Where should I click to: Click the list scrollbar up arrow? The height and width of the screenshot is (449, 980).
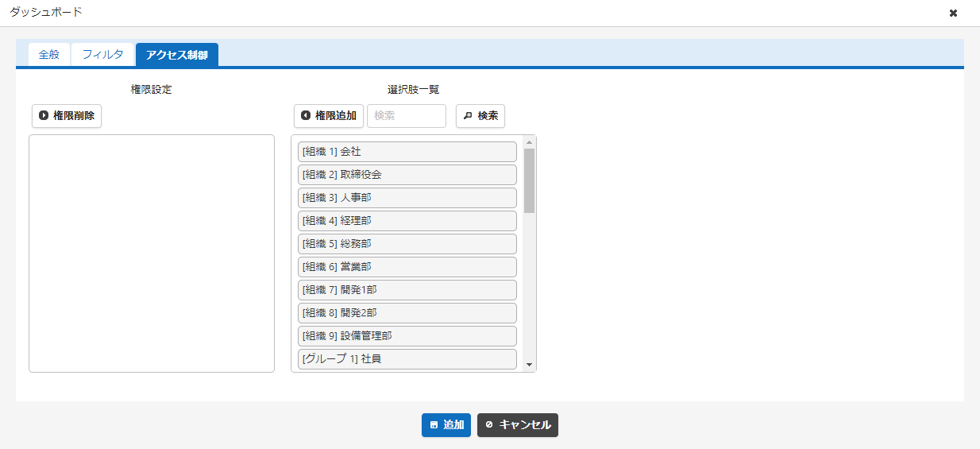(x=530, y=142)
